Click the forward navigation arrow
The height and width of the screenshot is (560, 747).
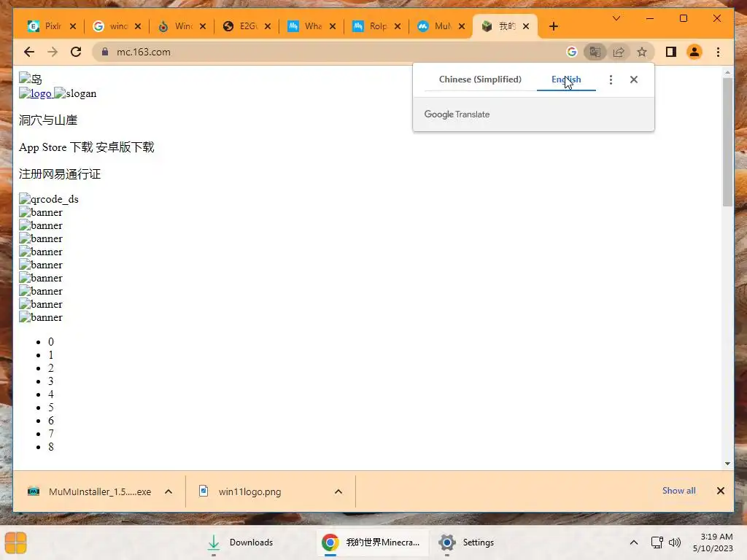[x=53, y=52]
